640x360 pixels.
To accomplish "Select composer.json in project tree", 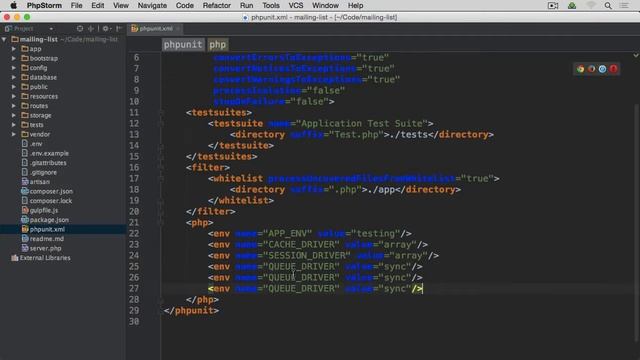I will point(51,191).
